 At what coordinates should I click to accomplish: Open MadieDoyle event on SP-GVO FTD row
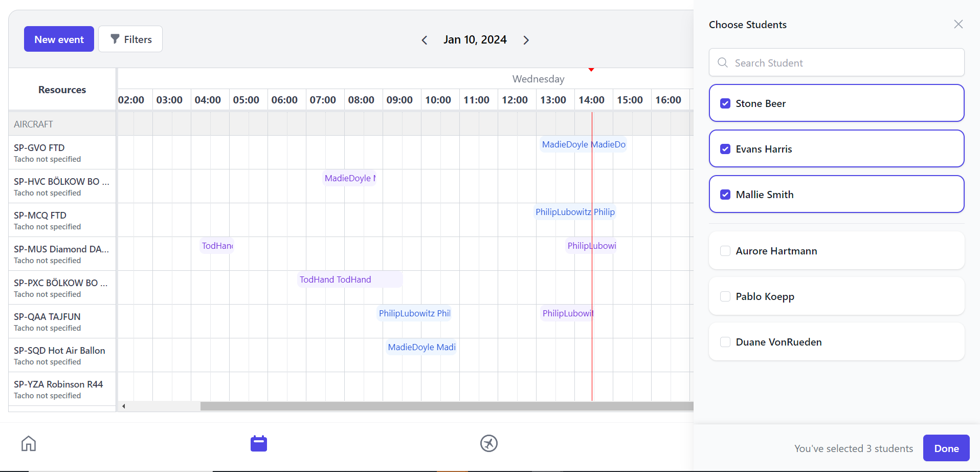point(584,144)
